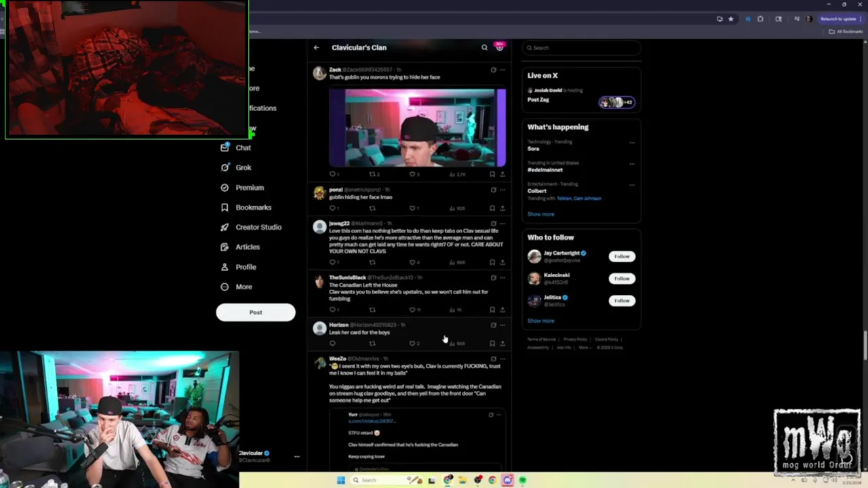Click the members icon with 20+ badge

click(x=500, y=47)
